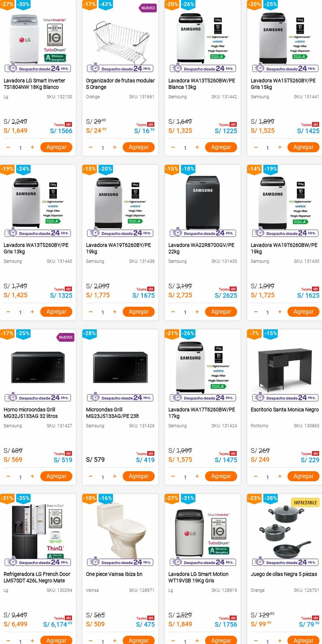The width and height of the screenshot is (322, 644).
Task: Add Microondas Grill MG23J5133AG/PE 23lt to cart
Action: point(139,476)
